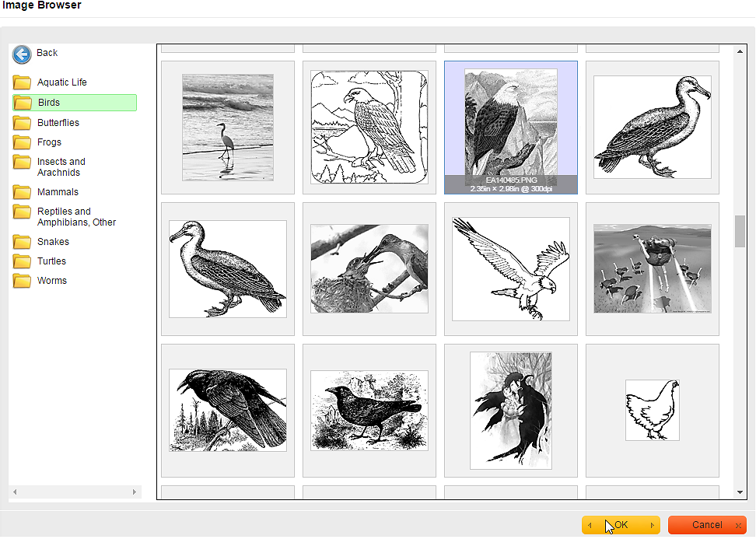
Task: Click the Mammals folder icon
Action: (x=23, y=192)
